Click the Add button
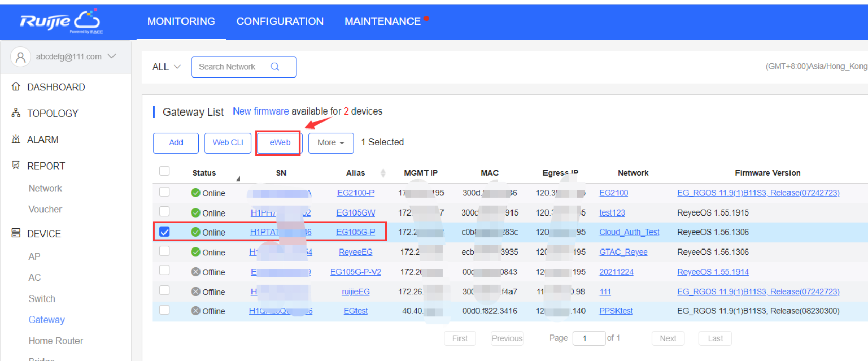Viewport: 868px width, 361px height. 176,143
